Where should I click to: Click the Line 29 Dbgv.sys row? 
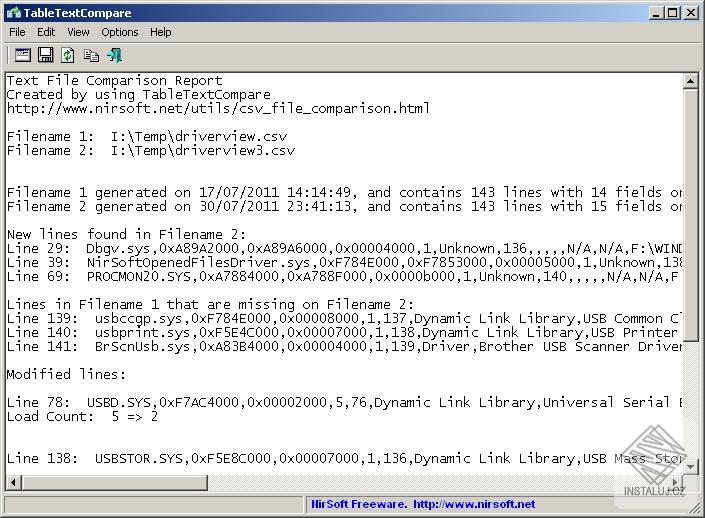point(344,248)
